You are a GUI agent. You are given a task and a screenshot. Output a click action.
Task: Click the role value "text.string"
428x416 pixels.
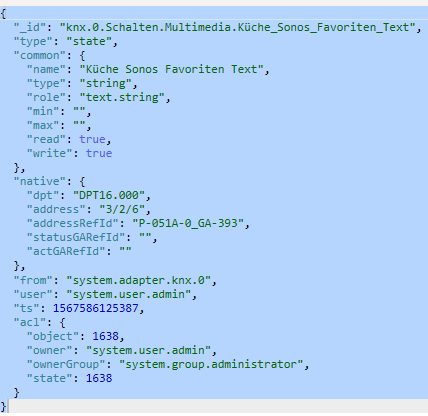122,97
